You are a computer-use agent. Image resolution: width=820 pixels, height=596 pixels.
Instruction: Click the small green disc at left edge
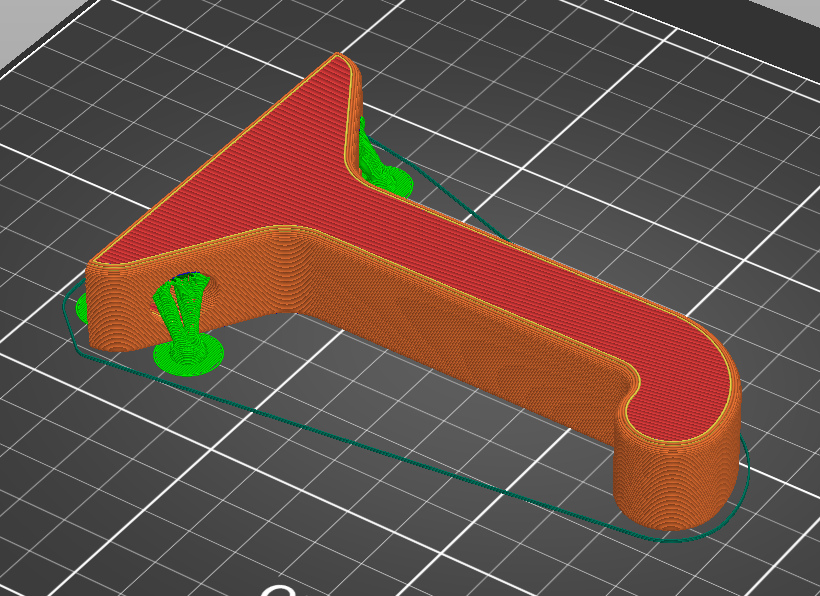82,308
